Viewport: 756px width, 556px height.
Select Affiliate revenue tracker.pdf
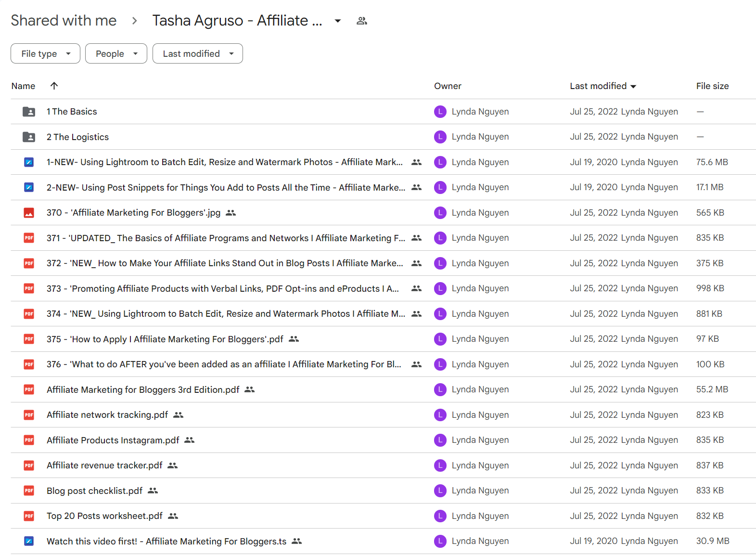[104, 465]
